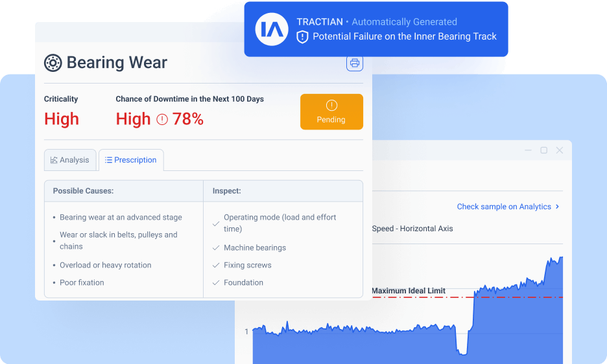The image size is (607, 364).
Task: Click the TRACTIAN IA logo avatar
Action: pos(271,29)
